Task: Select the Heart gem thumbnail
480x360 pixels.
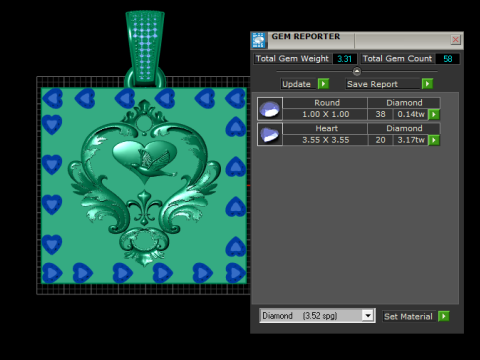Action: [x=270, y=134]
